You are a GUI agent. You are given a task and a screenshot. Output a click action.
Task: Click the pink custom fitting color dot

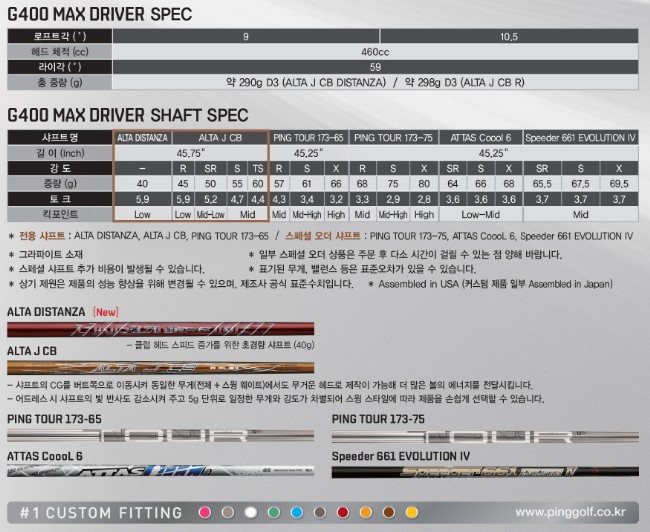click(205, 512)
